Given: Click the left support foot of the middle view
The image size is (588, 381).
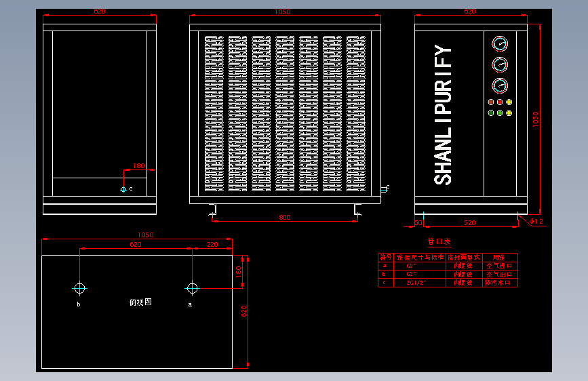Looking at the screenshot, I should click(x=213, y=210).
